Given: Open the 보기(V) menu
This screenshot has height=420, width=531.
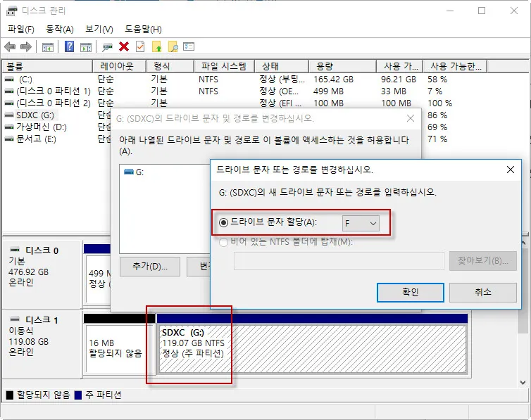Looking at the screenshot, I should tap(99, 30).
